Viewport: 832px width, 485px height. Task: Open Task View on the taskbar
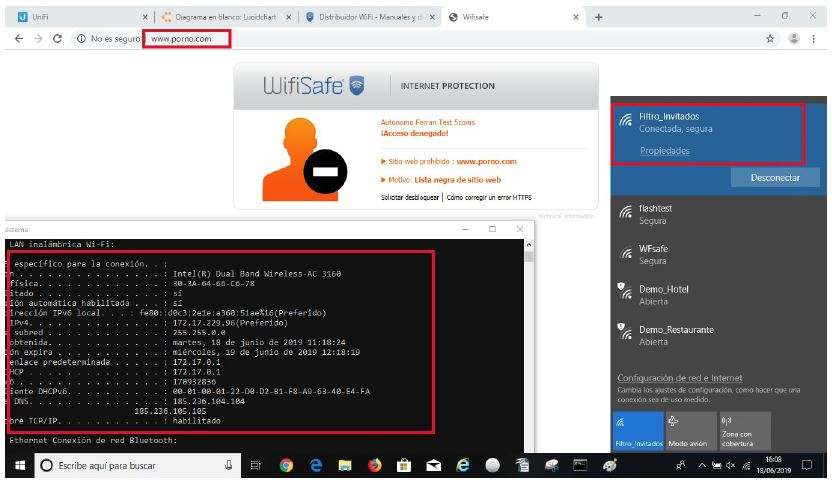click(x=256, y=465)
